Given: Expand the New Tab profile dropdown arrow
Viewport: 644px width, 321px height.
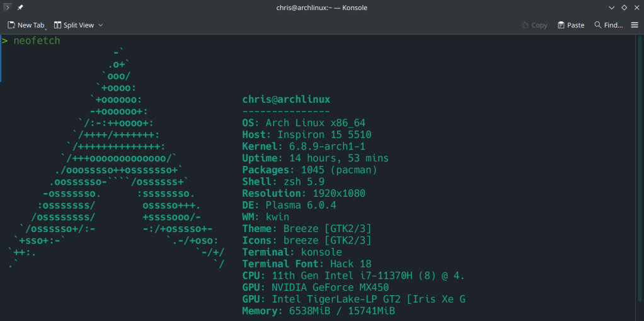Looking at the screenshot, I should coord(46,27).
